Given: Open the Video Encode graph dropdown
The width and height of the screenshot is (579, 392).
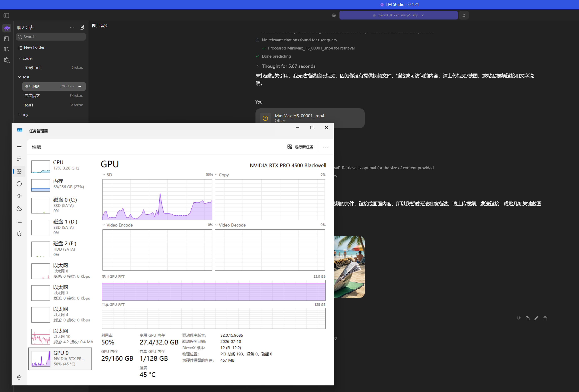Looking at the screenshot, I should 118,225.
